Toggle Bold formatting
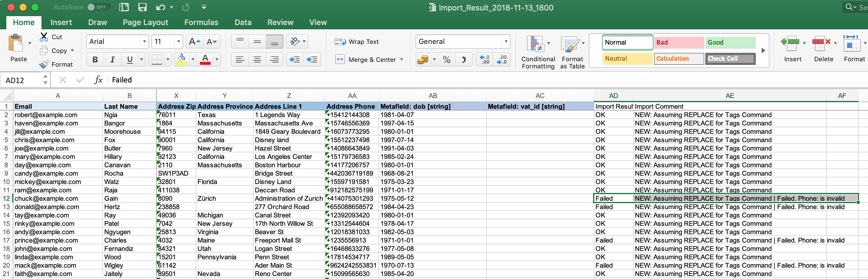 pos(95,60)
